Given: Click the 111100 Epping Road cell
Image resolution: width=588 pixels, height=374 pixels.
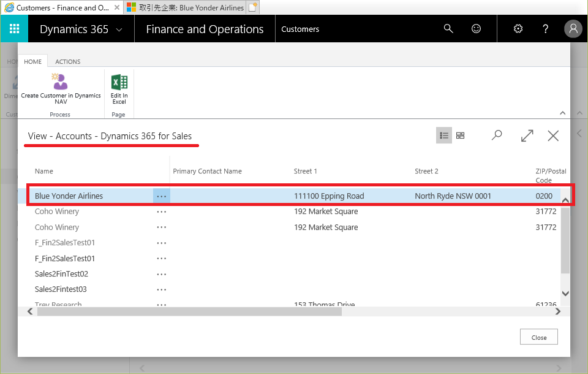Looking at the screenshot, I should point(329,196).
